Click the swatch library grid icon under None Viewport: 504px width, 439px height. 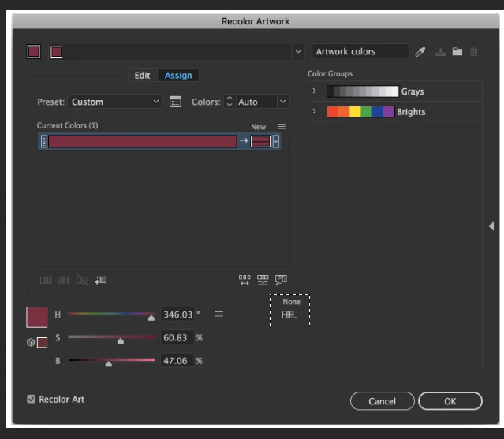[x=289, y=314]
